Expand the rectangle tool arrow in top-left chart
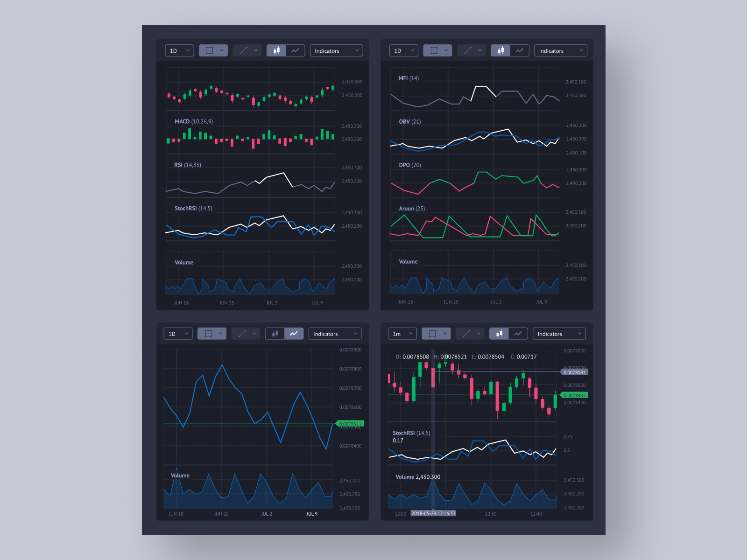 [222, 50]
